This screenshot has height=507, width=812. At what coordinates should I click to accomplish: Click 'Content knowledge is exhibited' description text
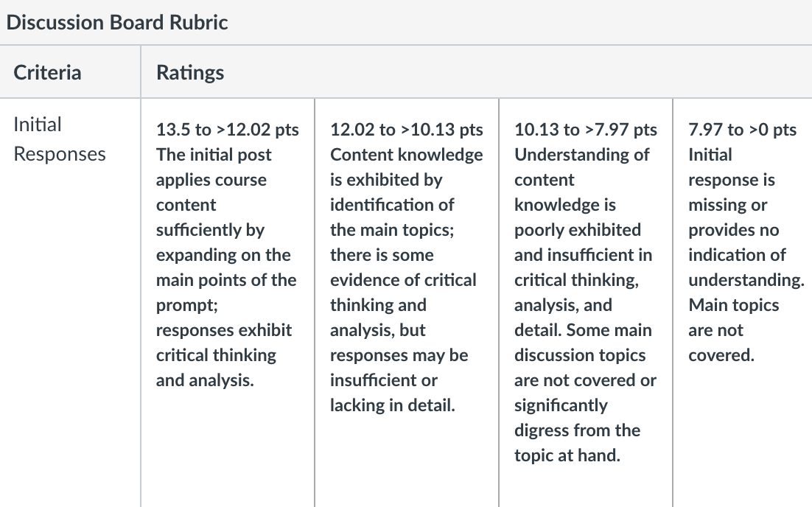(x=407, y=167)
